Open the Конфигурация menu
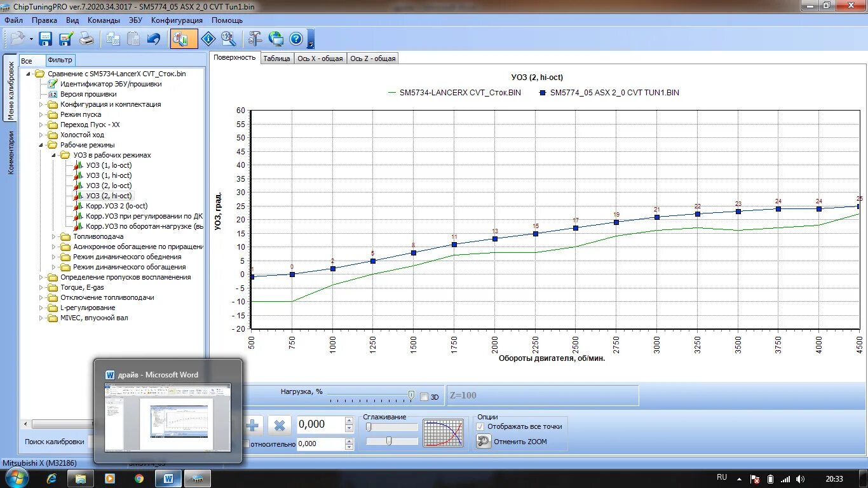 (177, 20)
